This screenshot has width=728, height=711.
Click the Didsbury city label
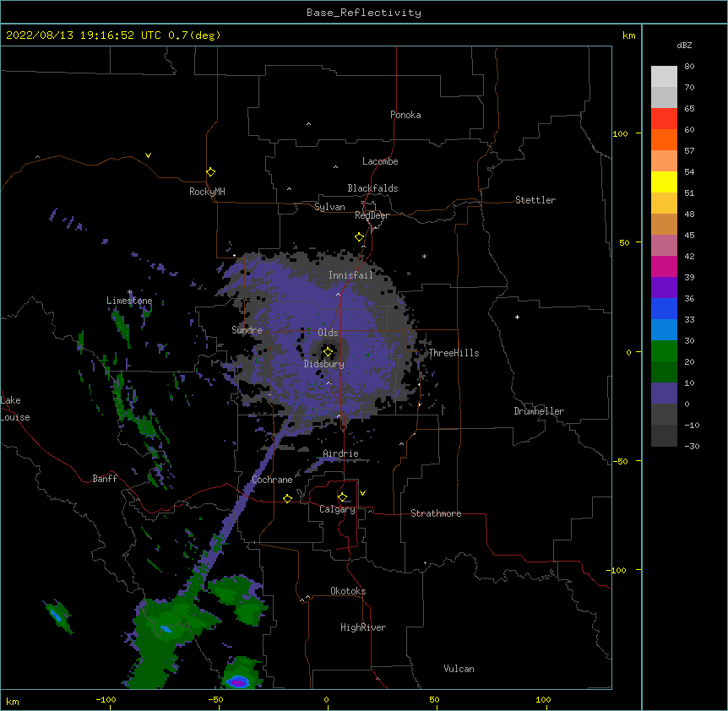323,364
